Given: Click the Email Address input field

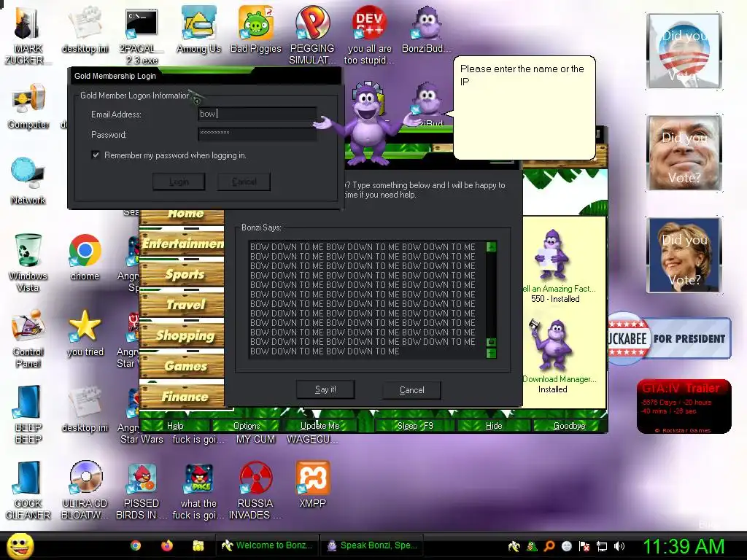Looking at the screenshot, I should (258, 114).
